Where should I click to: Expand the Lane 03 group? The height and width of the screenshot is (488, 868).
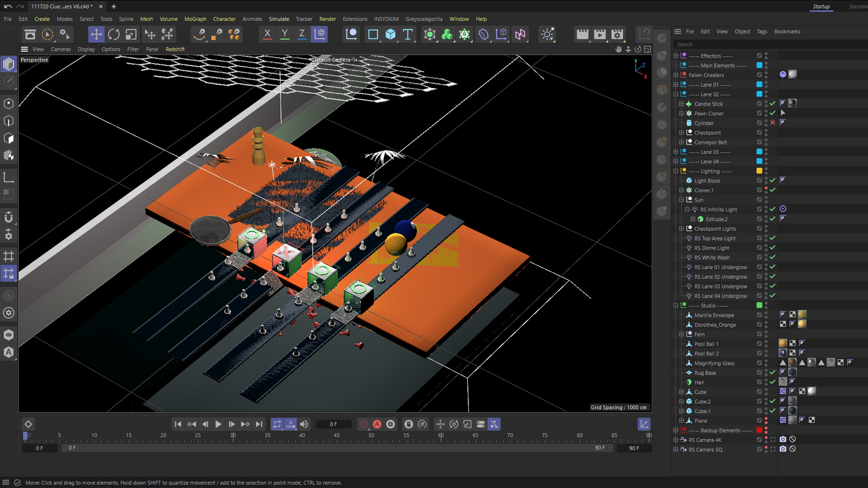pyautogui.click(x=676, y=152)
